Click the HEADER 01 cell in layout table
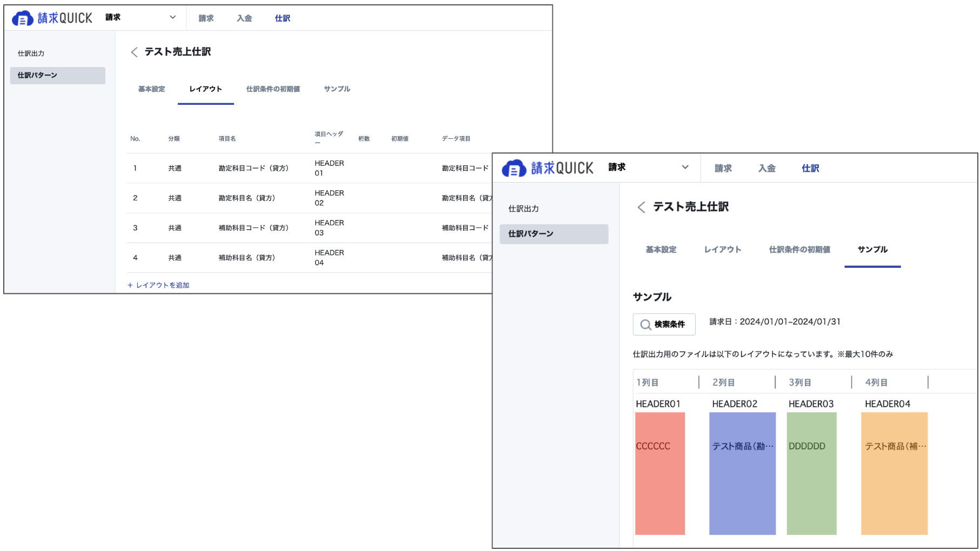 coord(329,168)
